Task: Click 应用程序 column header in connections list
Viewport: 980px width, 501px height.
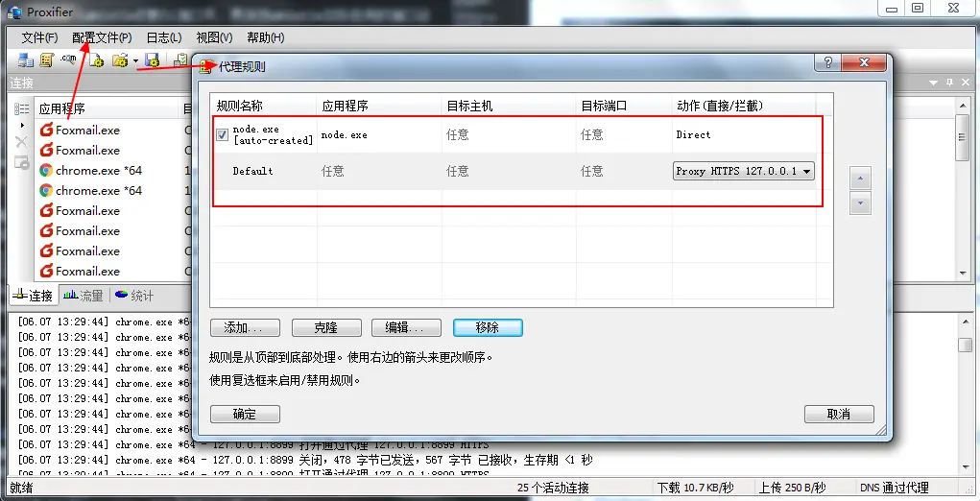Action: click(x=107, y=109)
